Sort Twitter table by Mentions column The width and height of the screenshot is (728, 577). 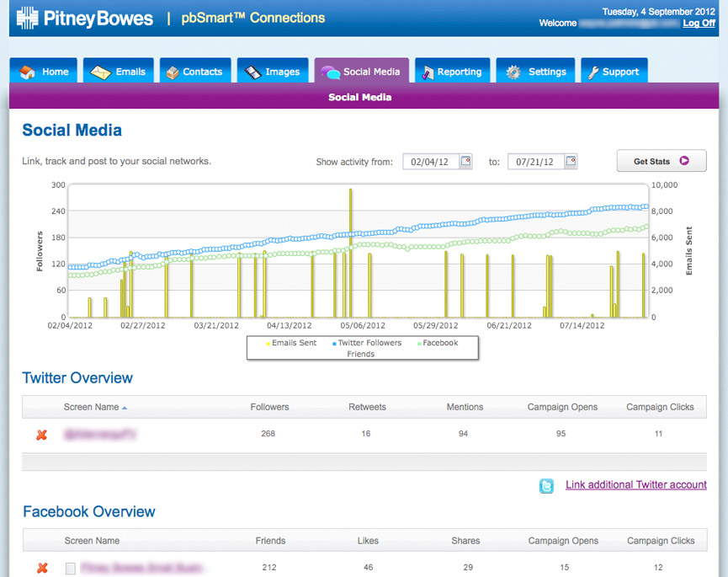(465, 407)
